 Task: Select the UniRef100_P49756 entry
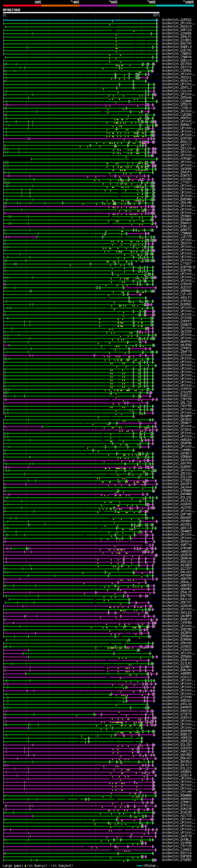click(x=177, y=406)
